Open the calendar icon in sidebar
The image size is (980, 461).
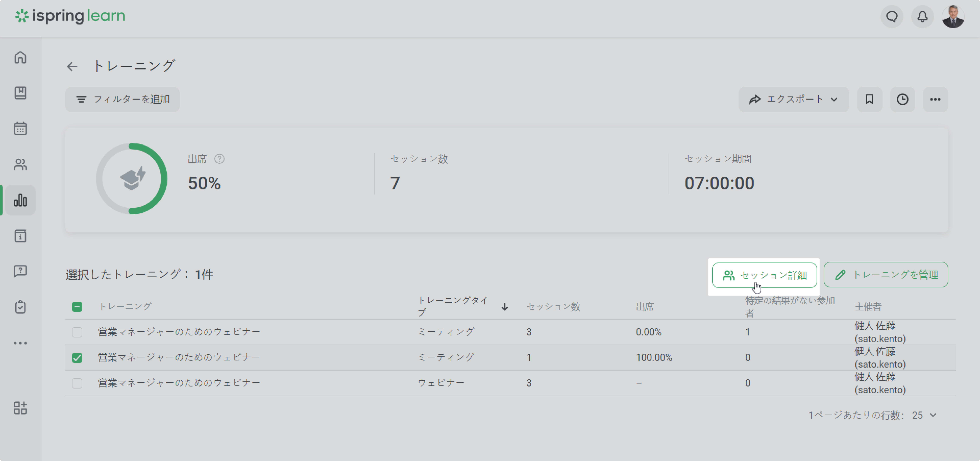click(x=20, y=129)
